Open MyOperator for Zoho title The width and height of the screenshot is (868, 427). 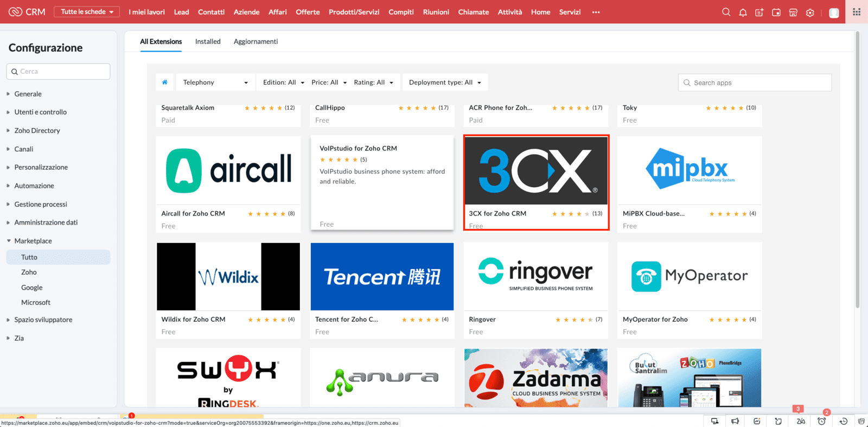pyautogui.click(x=655, y=320)
